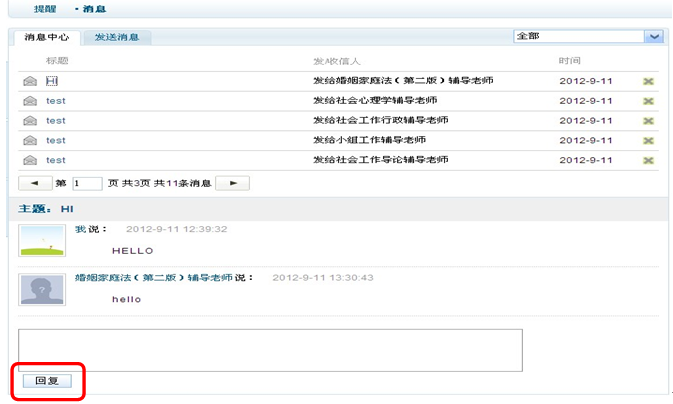Open test message to 社会工作导论辅导老师

point(56,160)
